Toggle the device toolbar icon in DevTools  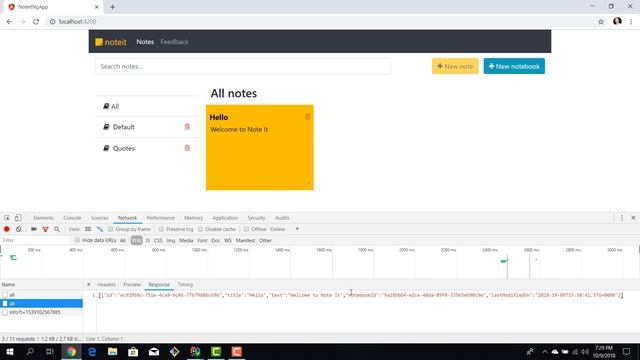click(x=18, y=218)
